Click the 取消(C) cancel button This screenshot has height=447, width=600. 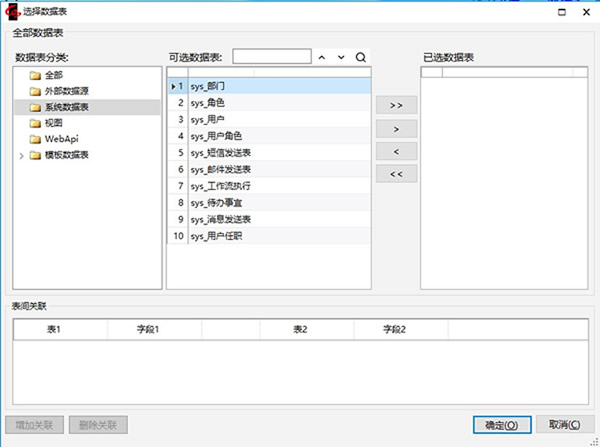click(564, 425)
